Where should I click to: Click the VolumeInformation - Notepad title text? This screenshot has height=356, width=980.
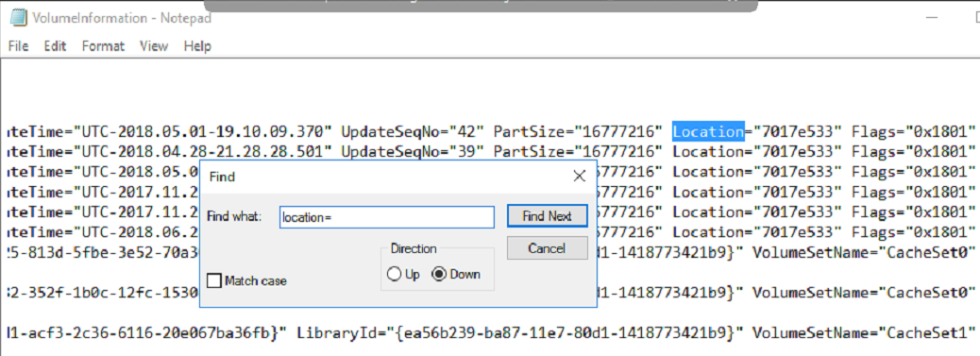pyautogui.click(x=122, y=18)
